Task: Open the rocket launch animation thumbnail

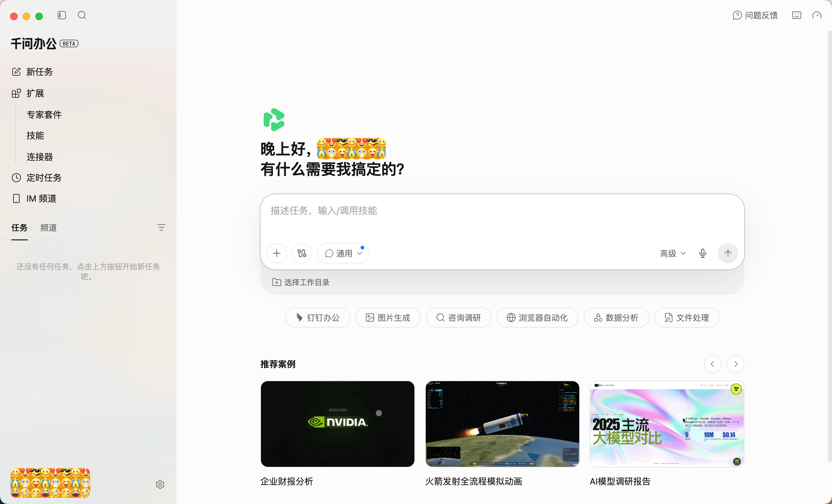Action: [502, 424]
